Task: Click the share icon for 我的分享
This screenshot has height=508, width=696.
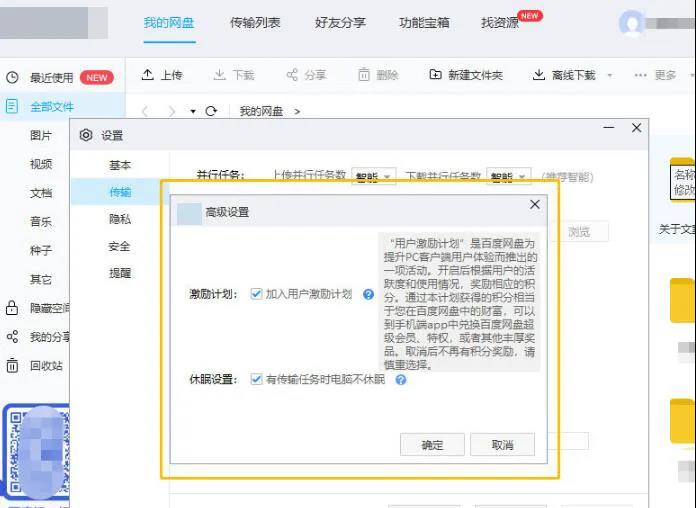Action: pos(12,337)
